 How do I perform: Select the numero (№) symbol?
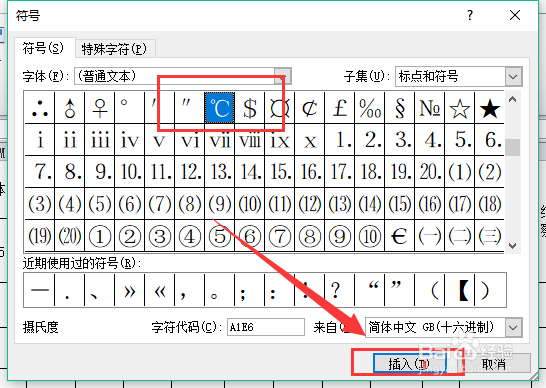[x=429, y=108]
